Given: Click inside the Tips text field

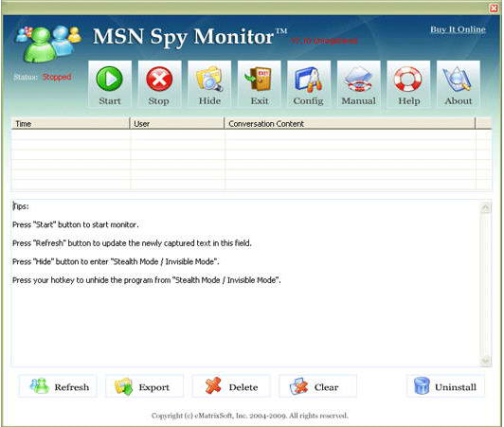Looking at the screenshot, I should click(246, 283).
